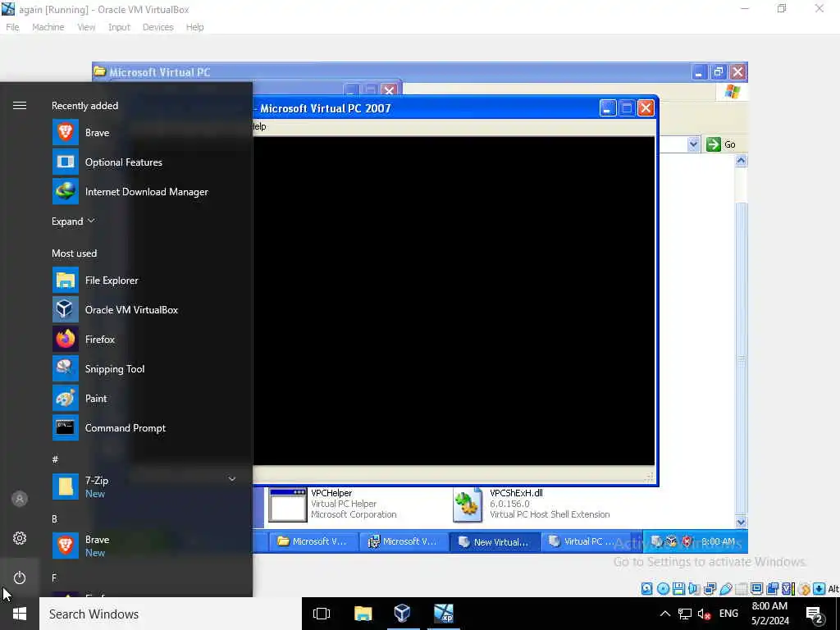840x630 pixels.
Task: Expand the 7-Zip folder chevron
Action: click(x=232, y=479)
